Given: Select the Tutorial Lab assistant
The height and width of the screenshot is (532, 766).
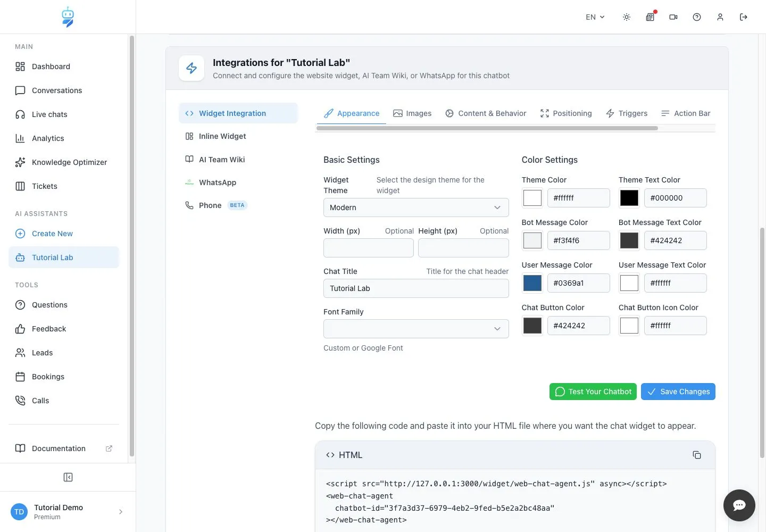Looking at the screenshot, I should 64,257.
